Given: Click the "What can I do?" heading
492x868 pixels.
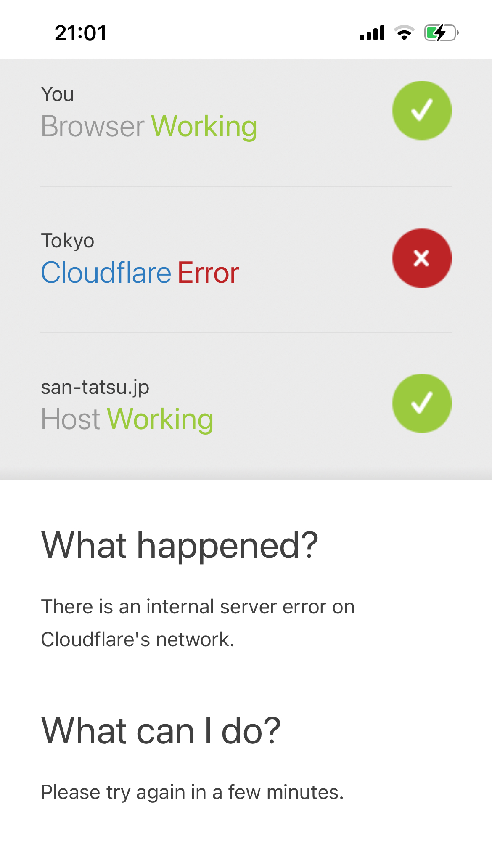Looking at the screenshot, I should tap(161, 731).
